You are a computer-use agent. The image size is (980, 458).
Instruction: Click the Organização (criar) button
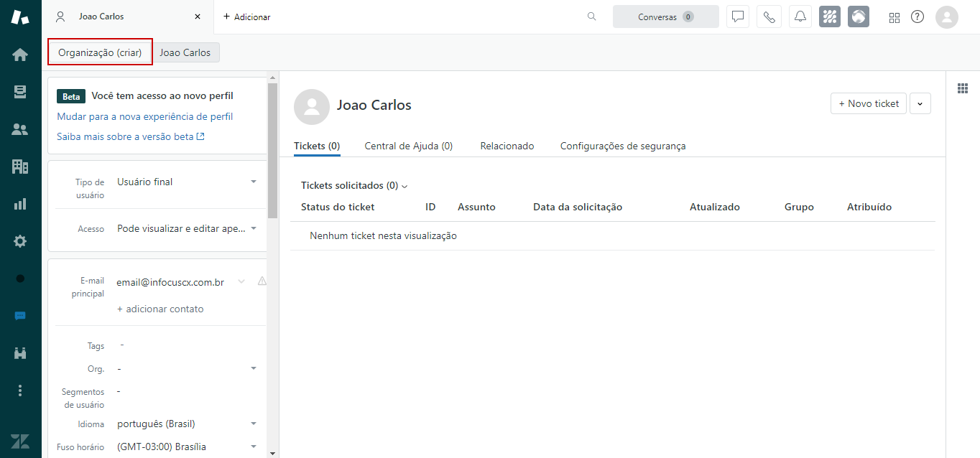pos(100,52)
